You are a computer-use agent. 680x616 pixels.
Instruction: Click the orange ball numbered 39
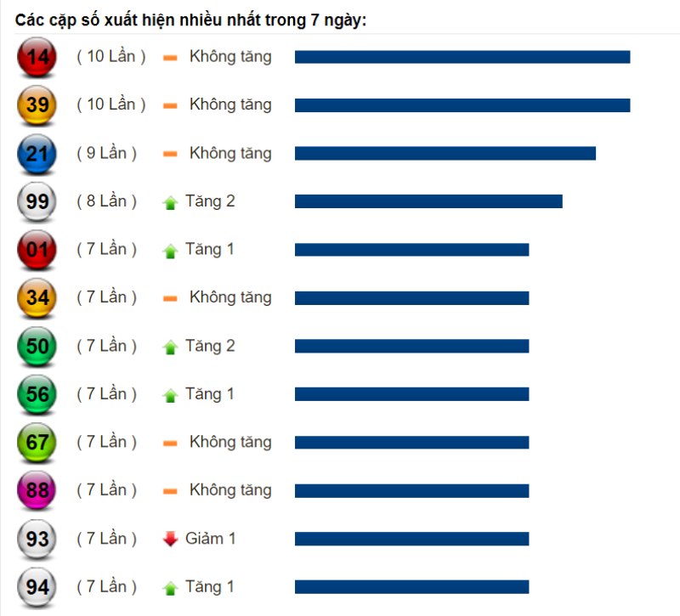(x=37, y=105)
